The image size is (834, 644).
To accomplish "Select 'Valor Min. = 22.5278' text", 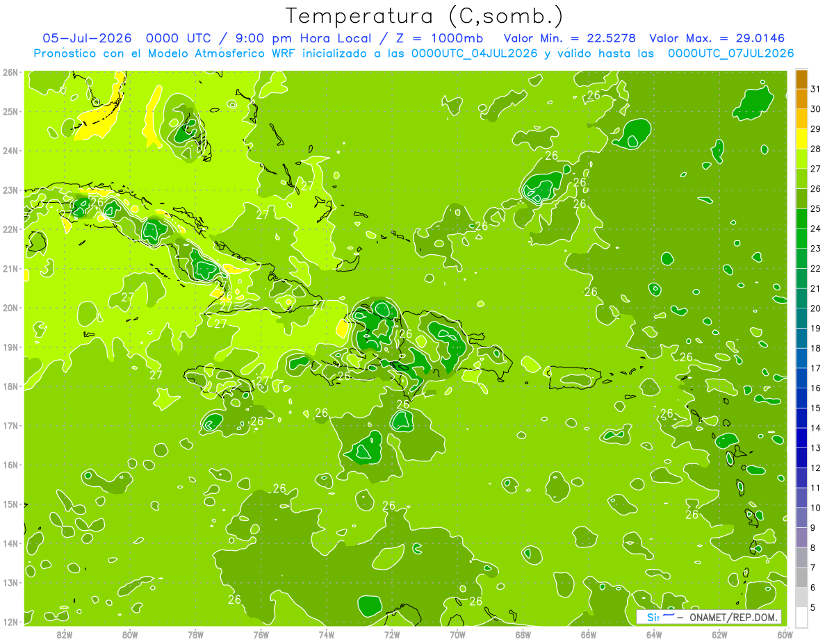I will tap(570, 38).
